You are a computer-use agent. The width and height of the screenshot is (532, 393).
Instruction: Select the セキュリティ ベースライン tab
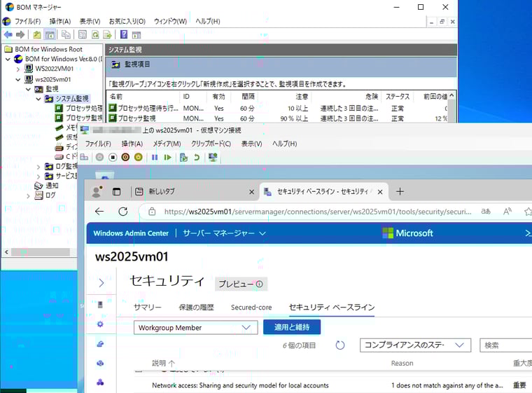[x=332, y=308]
